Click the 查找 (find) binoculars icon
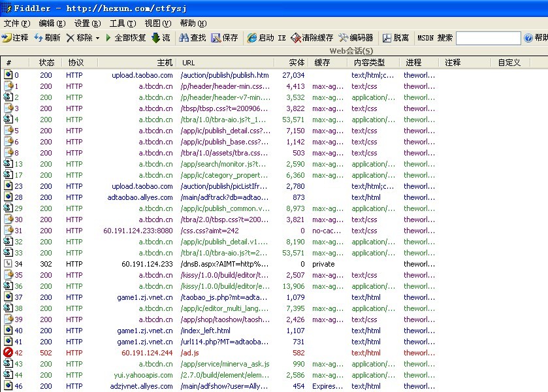548x392 pixels. coord(184,38)
